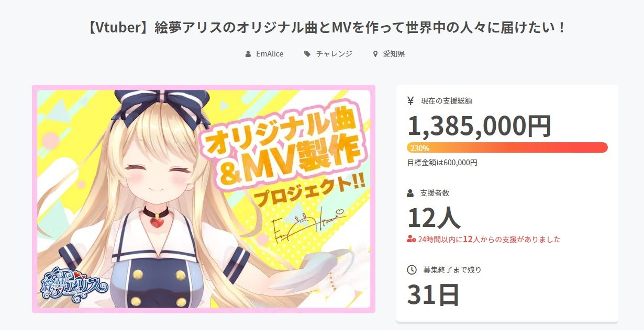The image size is (644, 330).
Task: Click the 目標金額は600,000円 text
Action: pos(442,163)
